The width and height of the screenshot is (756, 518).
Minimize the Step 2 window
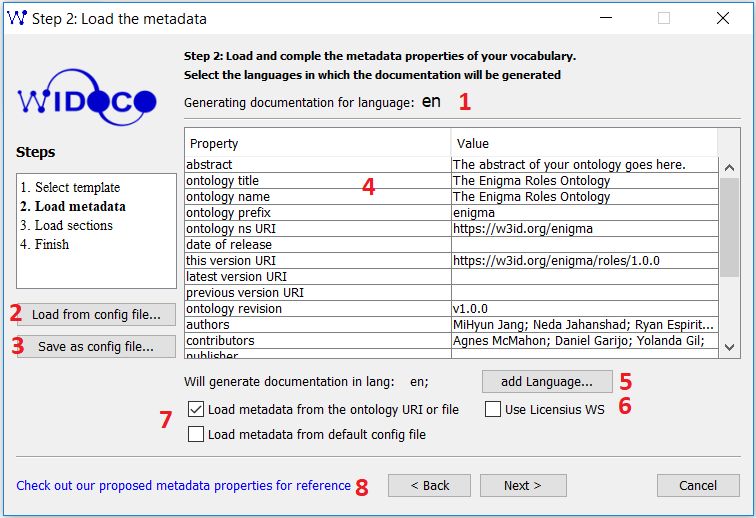[606, 18]
